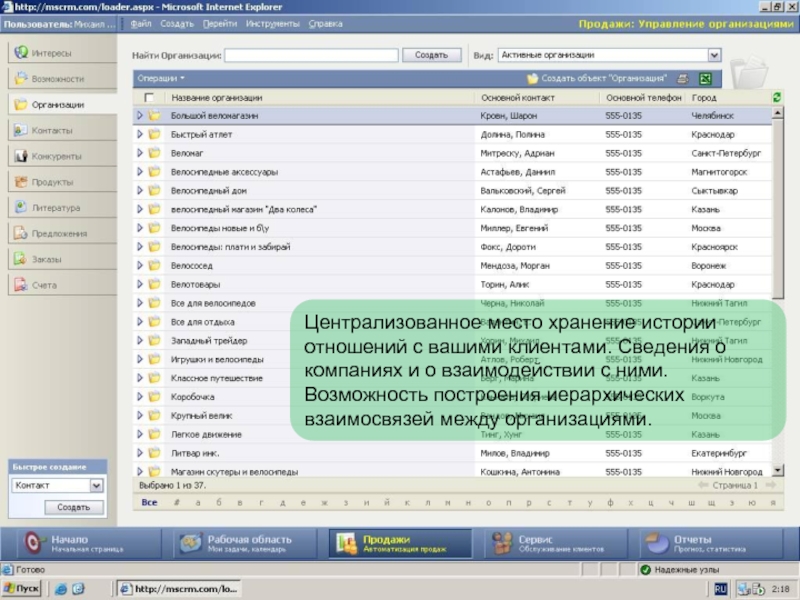Click the Отчеты pie chart icon
This screenshot has height=600, width=800.
(x=657, y=543)
